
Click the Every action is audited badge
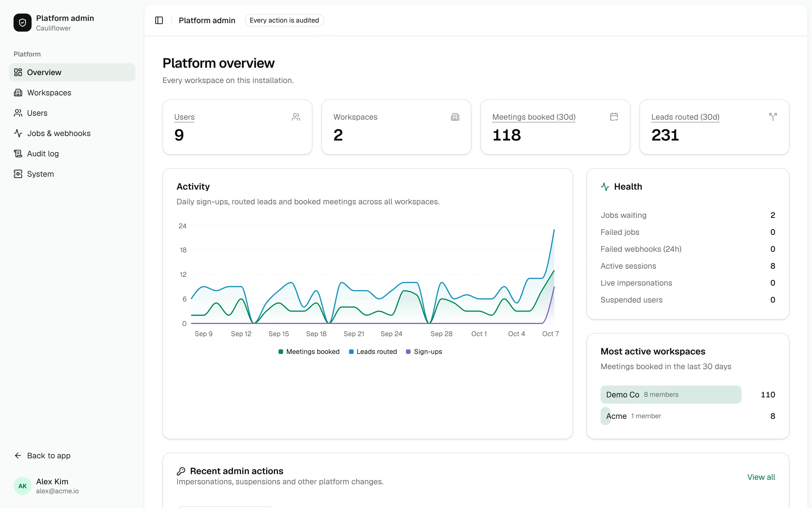pos(284,21)
